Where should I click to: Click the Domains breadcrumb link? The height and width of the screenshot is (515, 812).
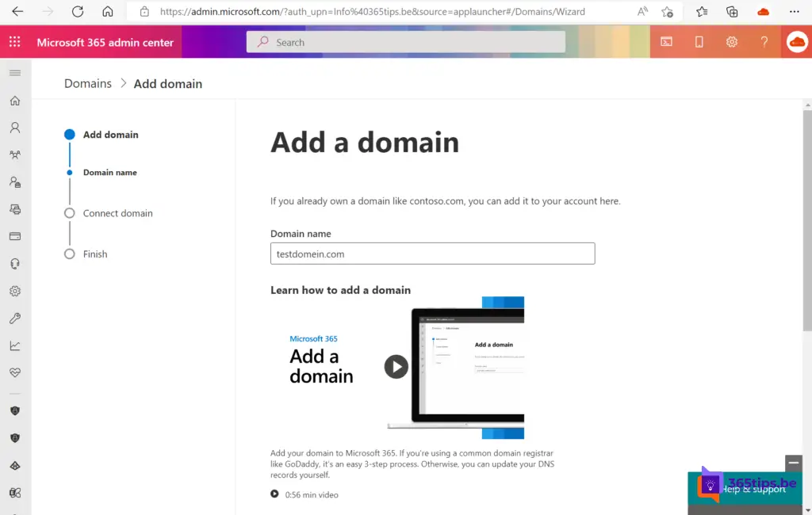coord(88,83)
